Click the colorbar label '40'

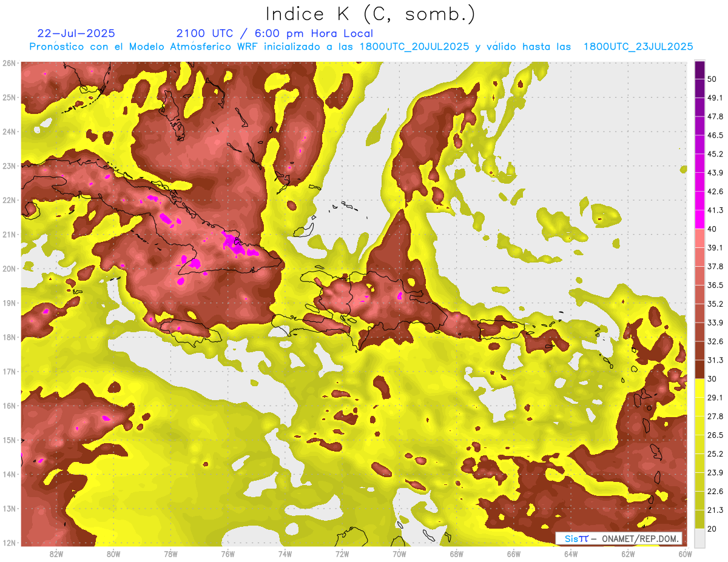click(x=712, y=229)
